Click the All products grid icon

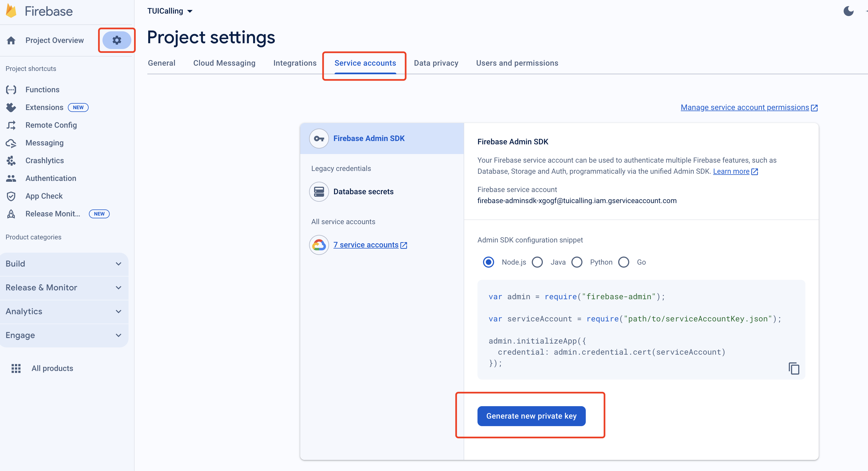(16, 368)
